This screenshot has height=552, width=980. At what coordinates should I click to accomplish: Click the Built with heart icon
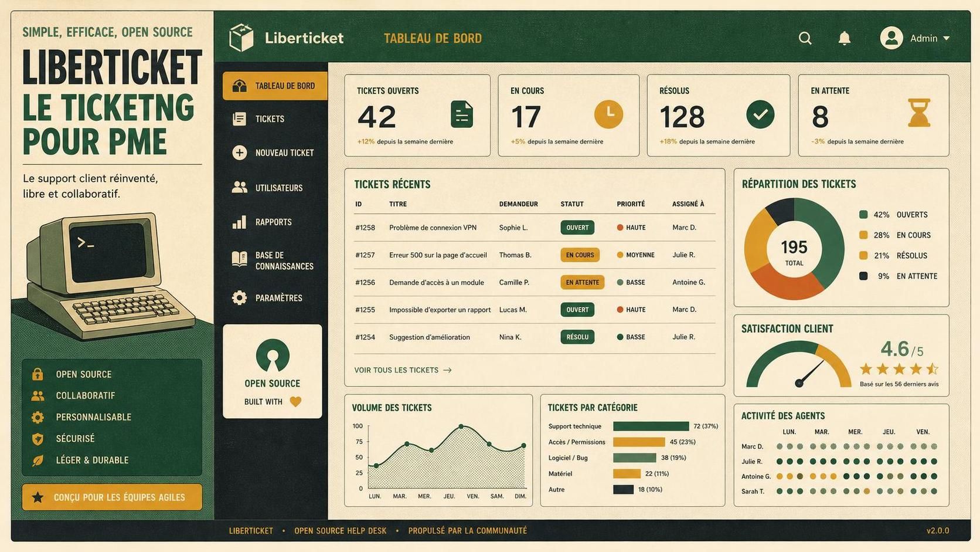[295, 402]
